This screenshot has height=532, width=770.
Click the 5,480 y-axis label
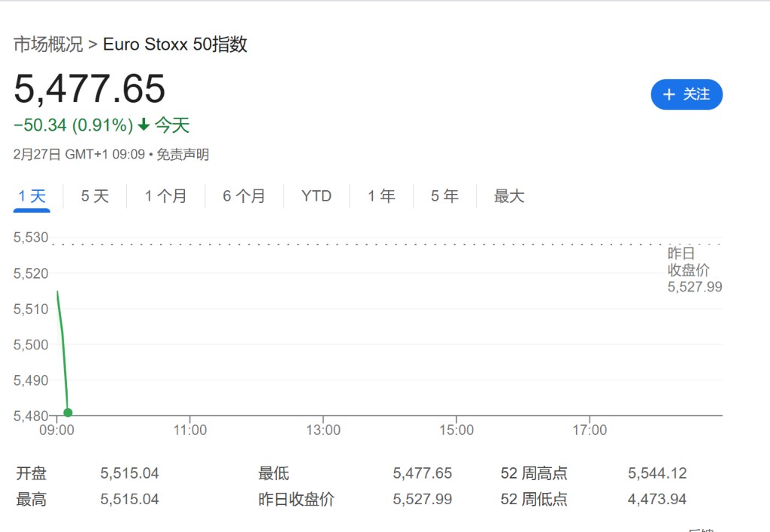[x=31, y=416]
